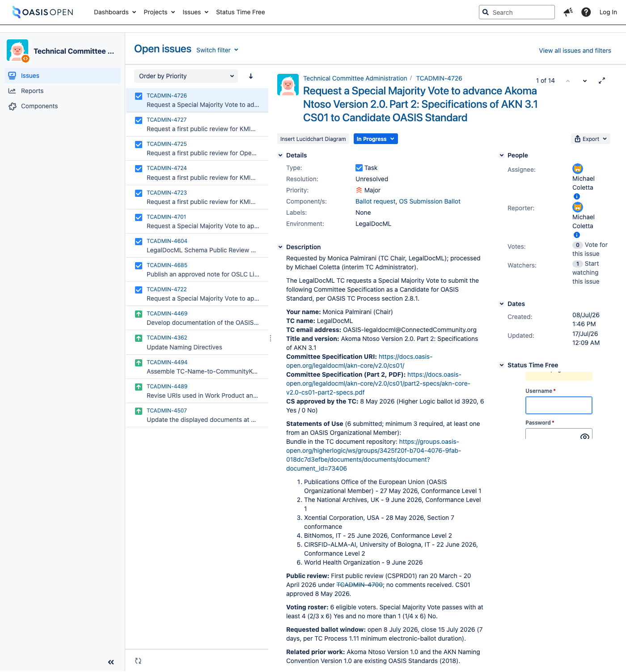Focus the Password input field
626x672 pixels.
click(x=559, y=434)
